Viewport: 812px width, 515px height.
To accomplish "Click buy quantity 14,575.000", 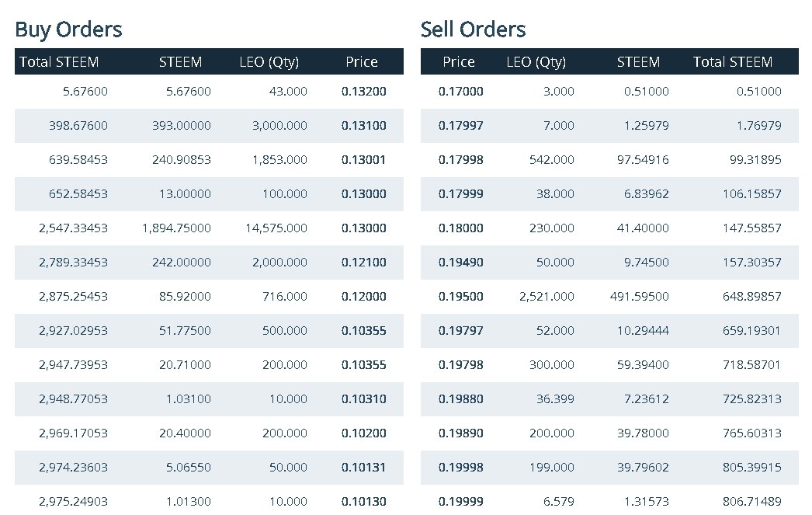I will [x=276, y=228].
